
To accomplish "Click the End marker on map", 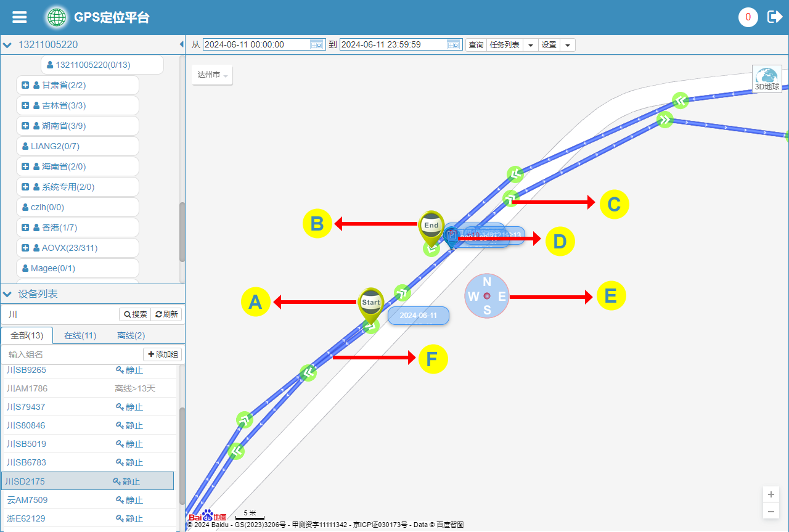I will (431, 227).
